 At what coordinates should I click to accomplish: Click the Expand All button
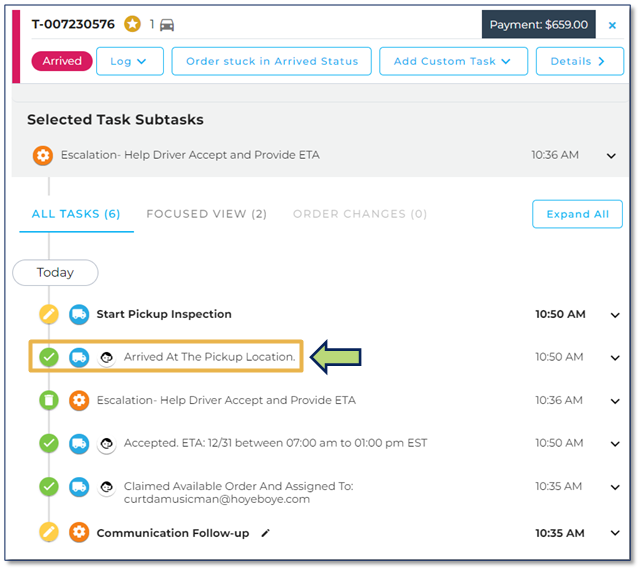click(577, 214)
